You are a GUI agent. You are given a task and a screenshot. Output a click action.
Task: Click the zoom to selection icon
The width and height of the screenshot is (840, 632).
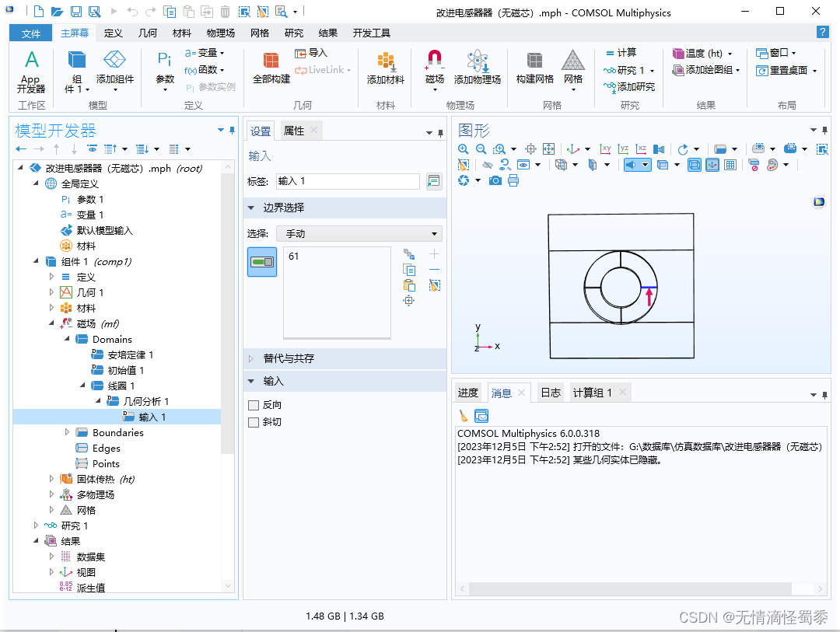coord(409,301)
